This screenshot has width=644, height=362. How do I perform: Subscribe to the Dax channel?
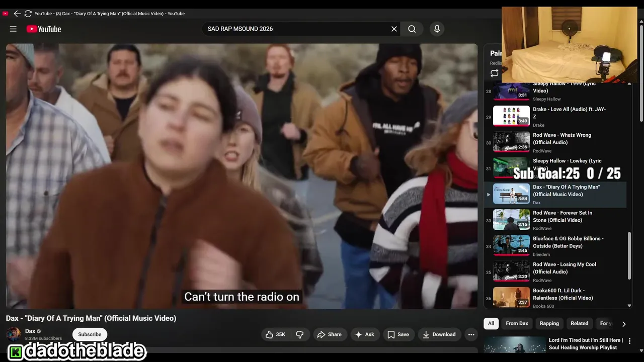tap(90, 334)
